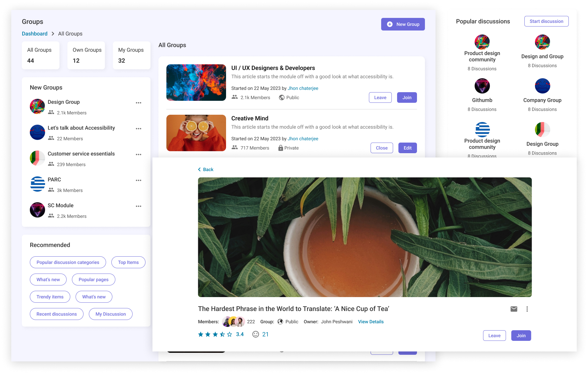Viewport: 588px width, 374px height.
Task: Click the Design Group avatar in New Groups
Action: tap(37, 106)
